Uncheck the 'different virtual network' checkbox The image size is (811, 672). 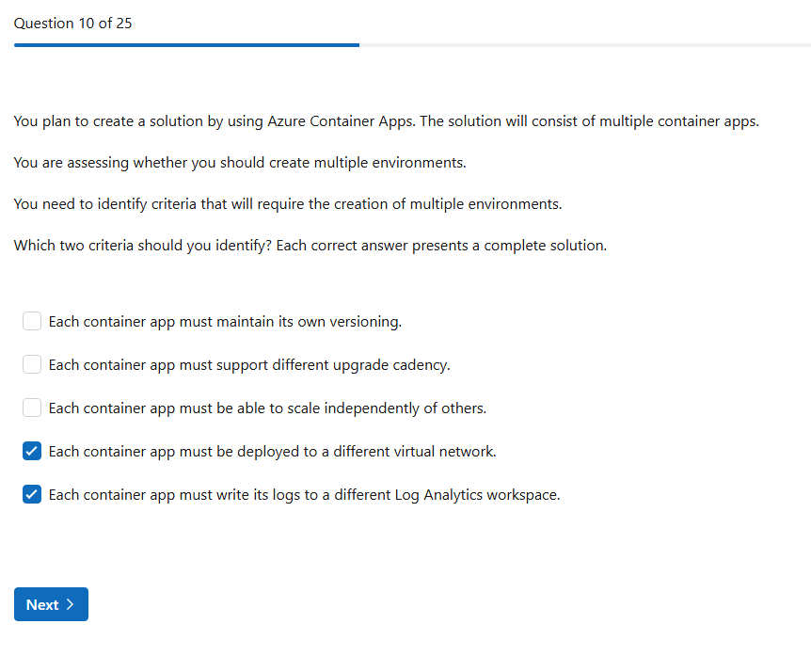click(32, 452)
